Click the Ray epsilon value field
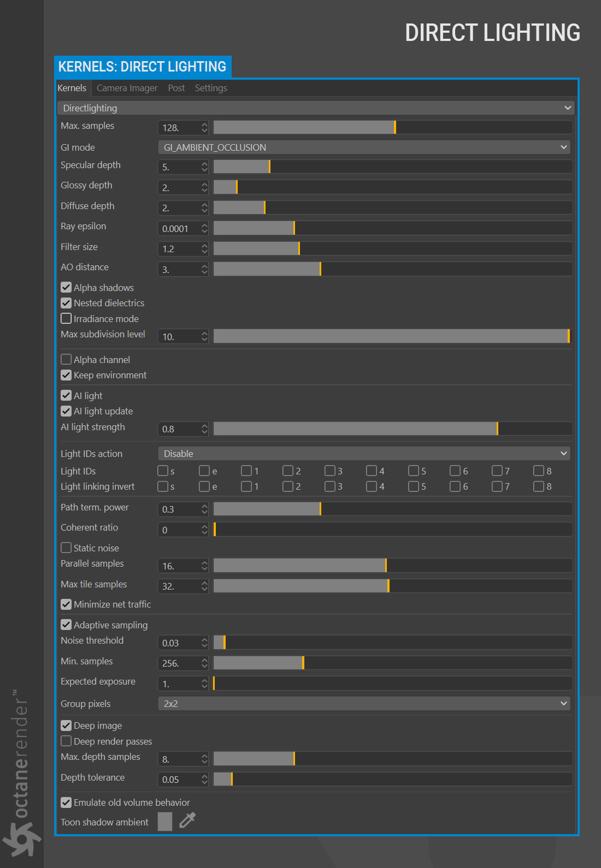This screenshot has height=868, width=601. point(179,228)
